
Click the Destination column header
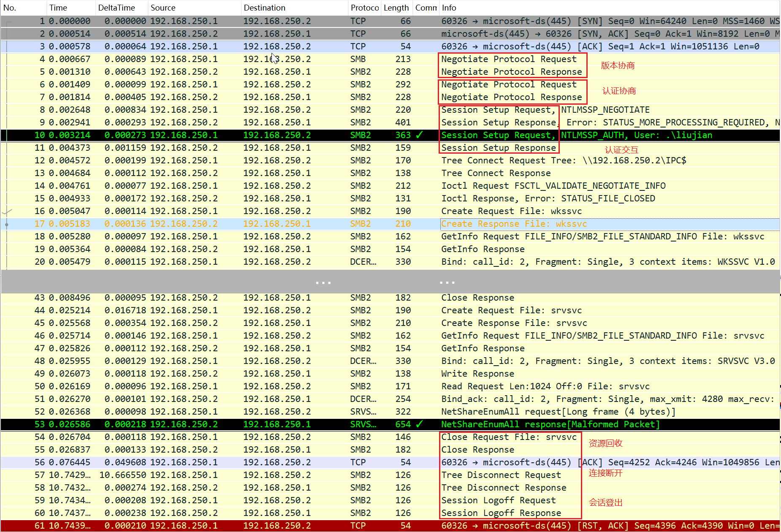click(265, 8)
